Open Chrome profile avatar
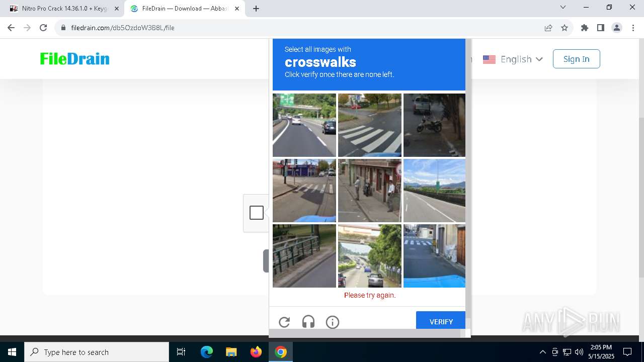Viewport: 644px width, 362px height. tap(617, 28)
